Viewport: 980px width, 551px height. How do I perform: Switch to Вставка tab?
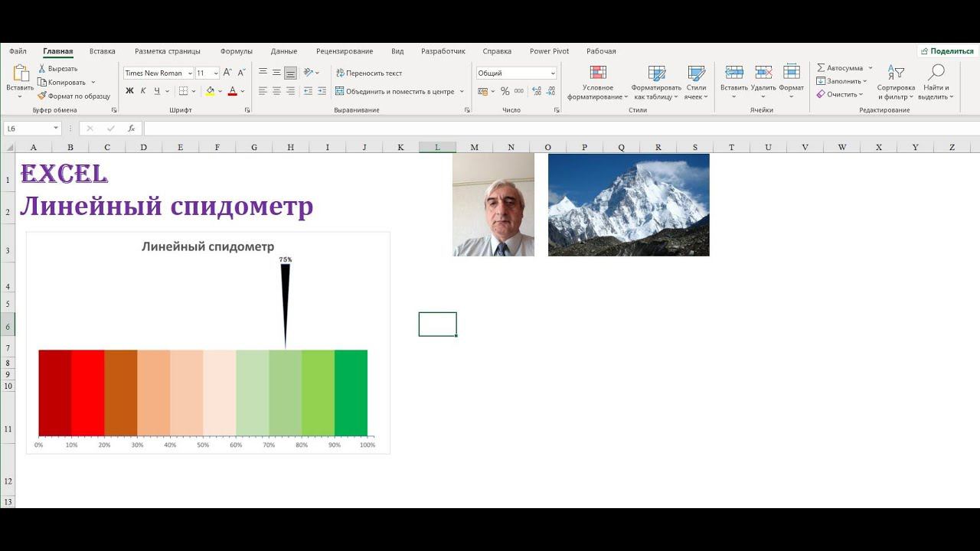[103, 51]
